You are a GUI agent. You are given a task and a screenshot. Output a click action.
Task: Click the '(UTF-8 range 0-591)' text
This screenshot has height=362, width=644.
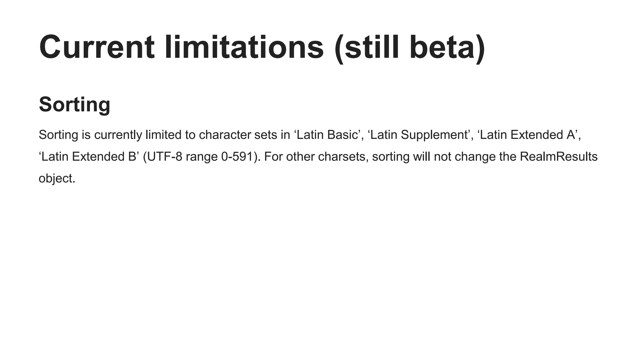pos(202,157)
